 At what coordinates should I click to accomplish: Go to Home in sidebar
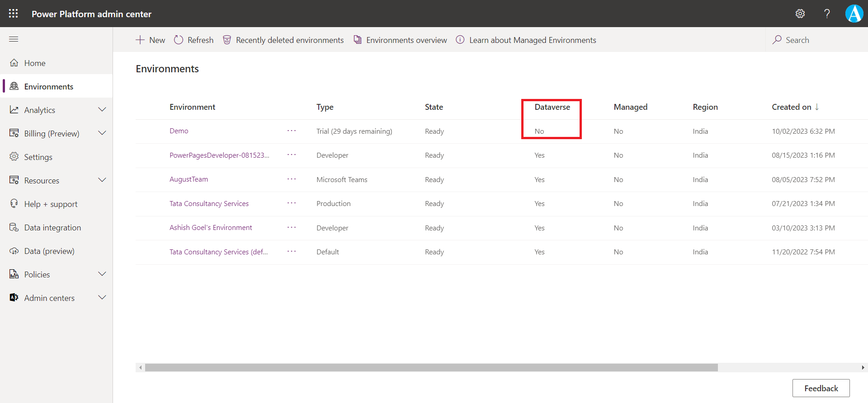click(x=35, y=63)
